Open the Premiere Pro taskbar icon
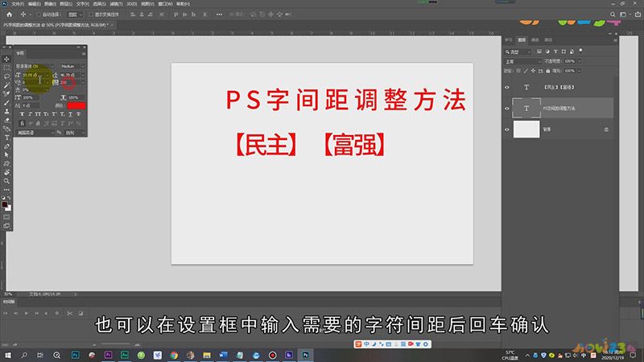Screen dimensions: 644x362 pos(108,355)
